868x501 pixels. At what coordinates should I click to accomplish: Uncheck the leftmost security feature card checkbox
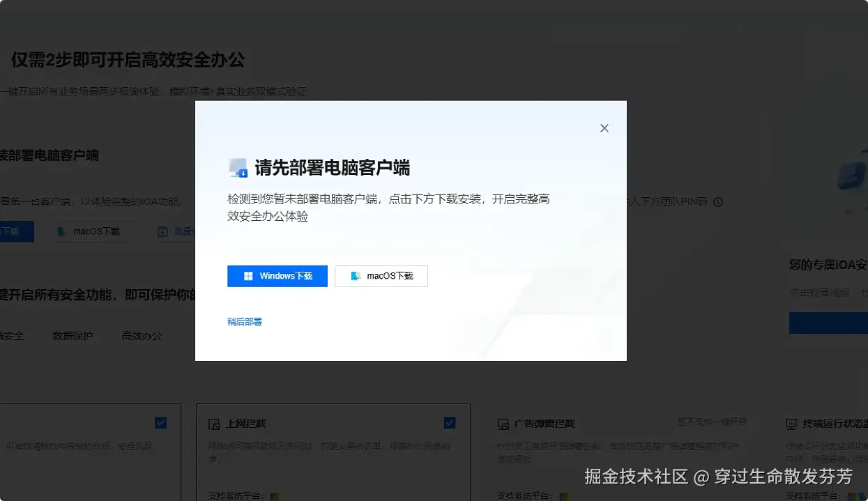pyautogui.click(x=161, y=422)
